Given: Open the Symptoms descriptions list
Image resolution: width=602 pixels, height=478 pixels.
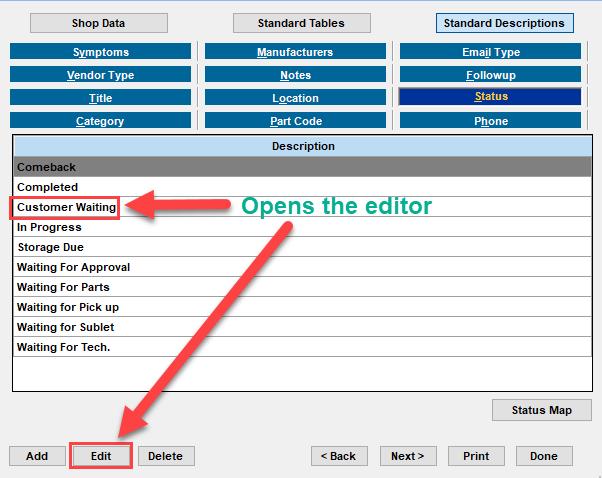Looking at the screenshot, I should [100, 52].
